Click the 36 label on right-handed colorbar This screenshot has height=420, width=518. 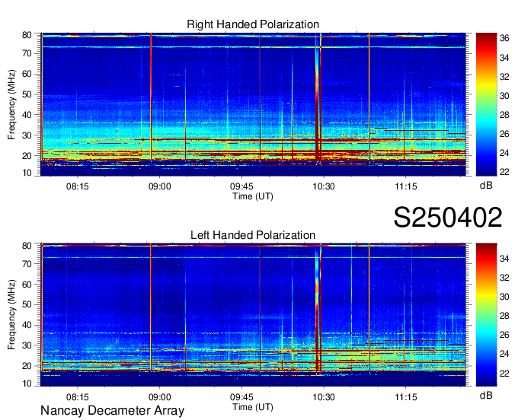(504, 39)
